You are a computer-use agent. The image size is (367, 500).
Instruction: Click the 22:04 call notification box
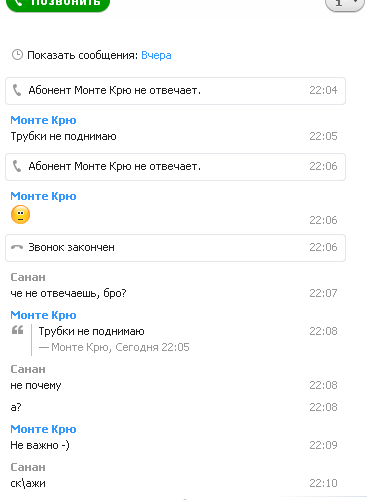(175, 91)
